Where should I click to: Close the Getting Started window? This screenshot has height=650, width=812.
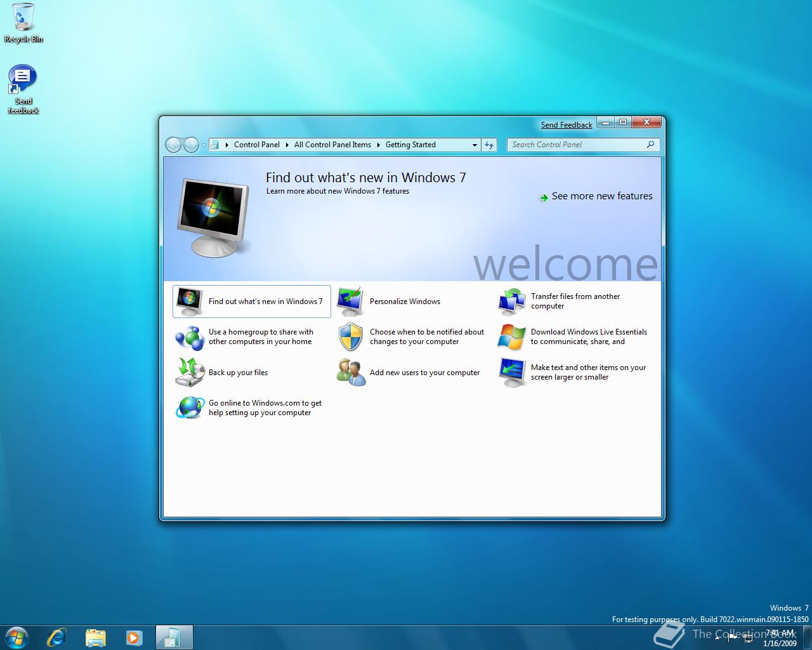click(647, 123)
